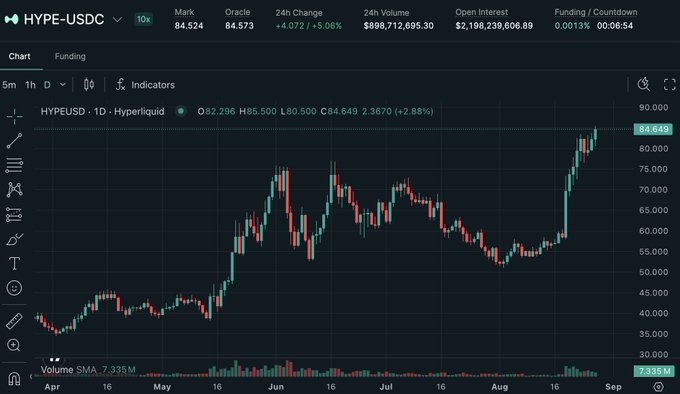Select the ruler measure tool

click(14, 321)
